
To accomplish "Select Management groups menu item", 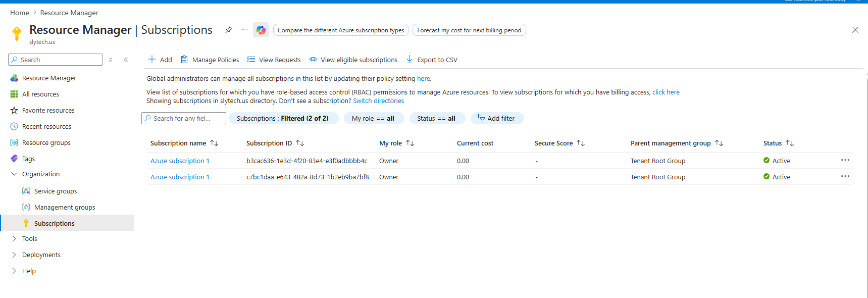I will tap(65, 207).
